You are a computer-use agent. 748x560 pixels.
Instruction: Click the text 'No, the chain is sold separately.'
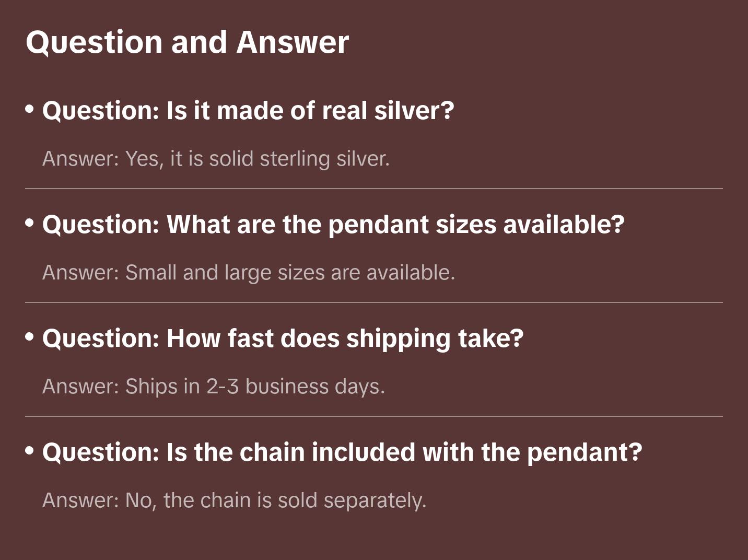(x=276, y=500)
